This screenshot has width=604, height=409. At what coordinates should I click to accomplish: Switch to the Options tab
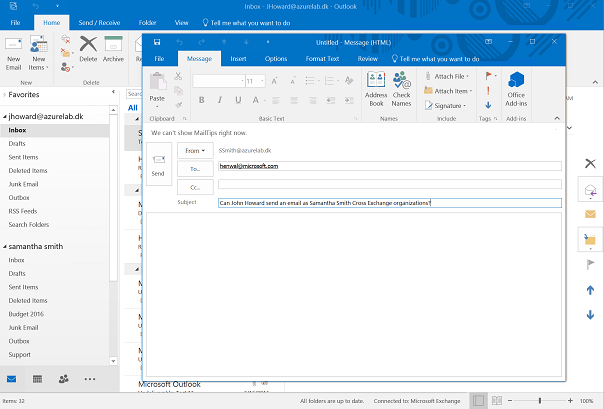pos(276,59)
